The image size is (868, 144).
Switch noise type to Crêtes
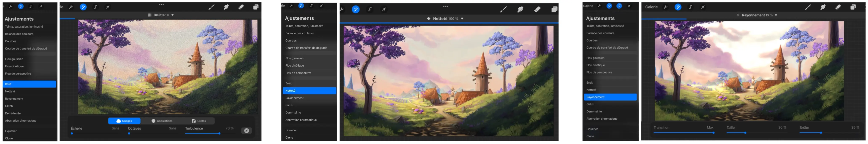coord(199,121)
